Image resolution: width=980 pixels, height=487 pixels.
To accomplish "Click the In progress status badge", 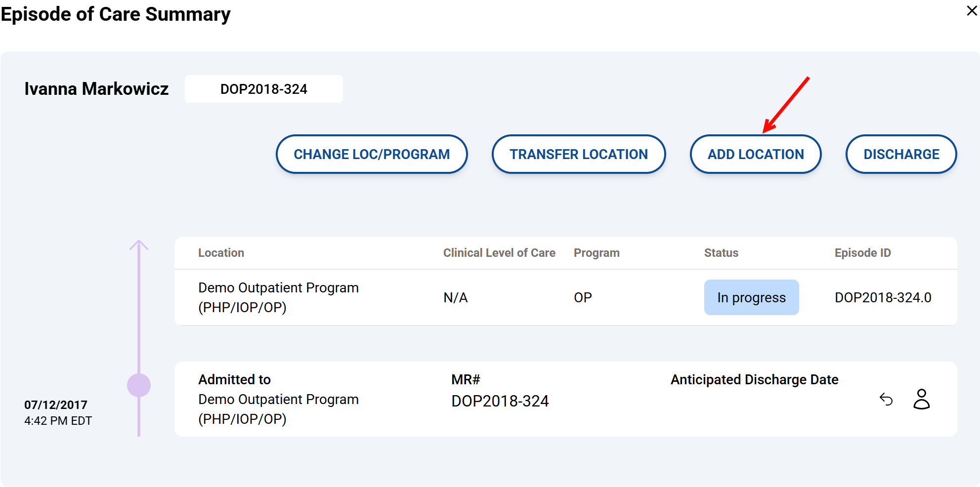I will click(751, 297).
